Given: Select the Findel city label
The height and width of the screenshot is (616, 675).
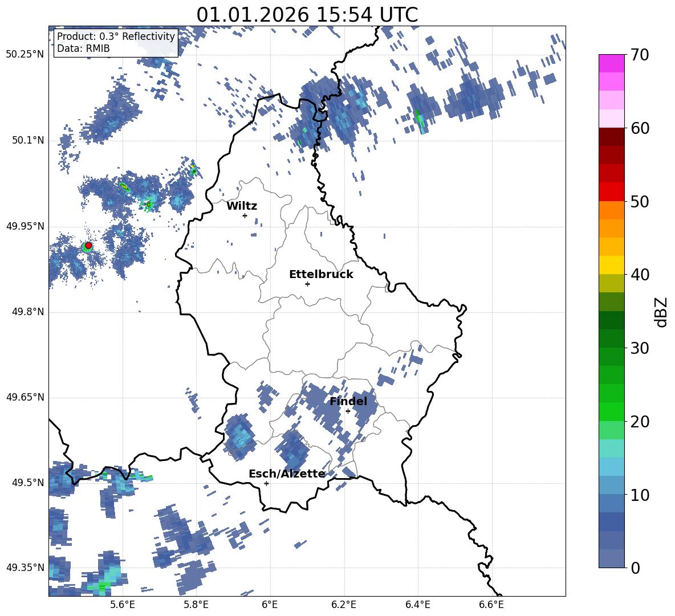Looking at the screenshot, I should tap(348, 401).
